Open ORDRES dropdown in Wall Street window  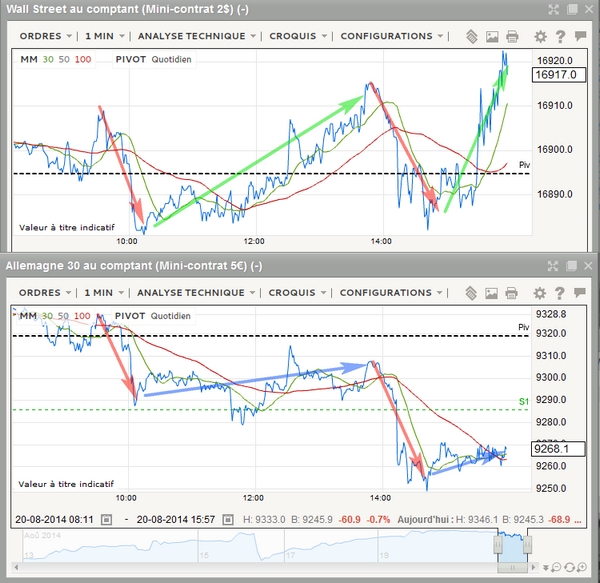point(46,36)
